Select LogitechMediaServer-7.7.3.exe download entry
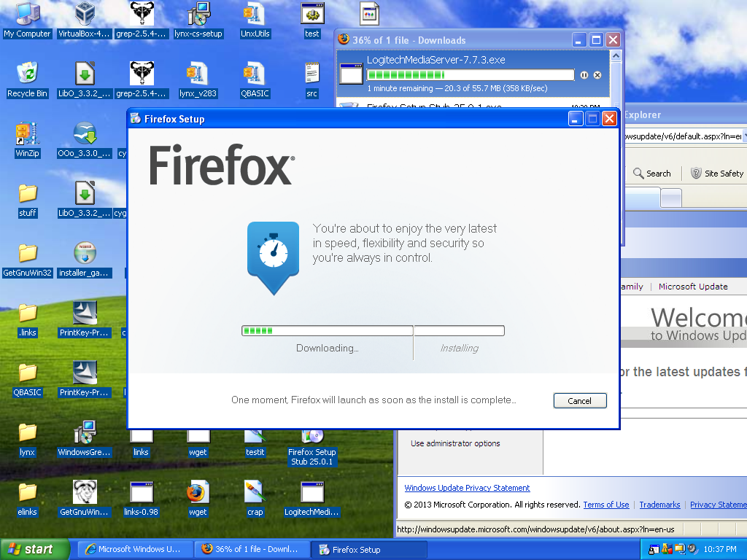 pyautogui.click(x=473, y=74)
